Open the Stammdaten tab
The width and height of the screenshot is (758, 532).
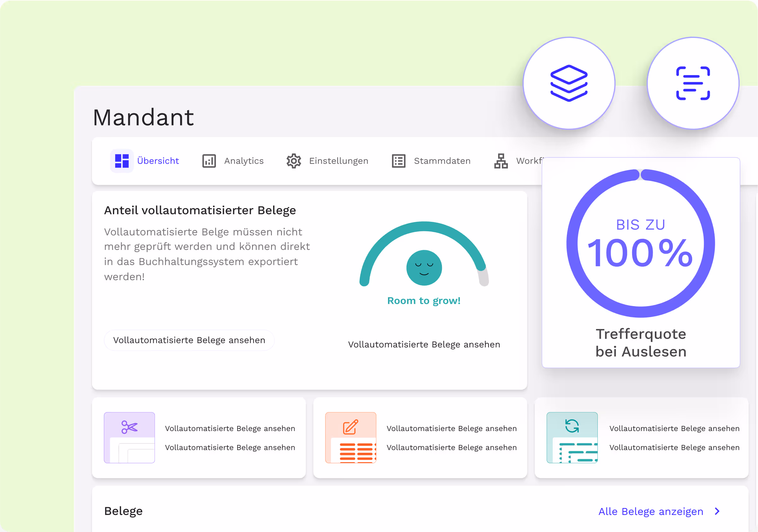tap(442, 161)
